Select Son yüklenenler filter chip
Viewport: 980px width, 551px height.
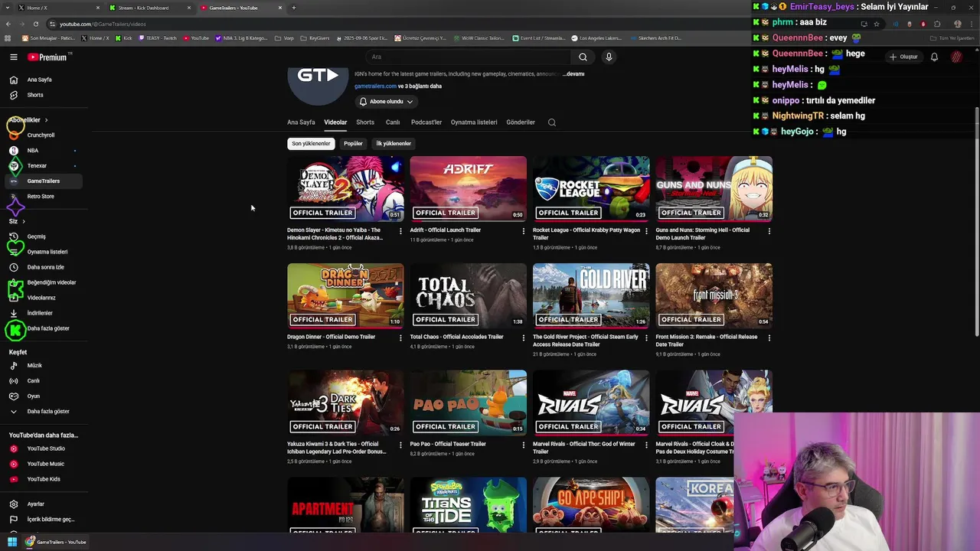[311, 144]
